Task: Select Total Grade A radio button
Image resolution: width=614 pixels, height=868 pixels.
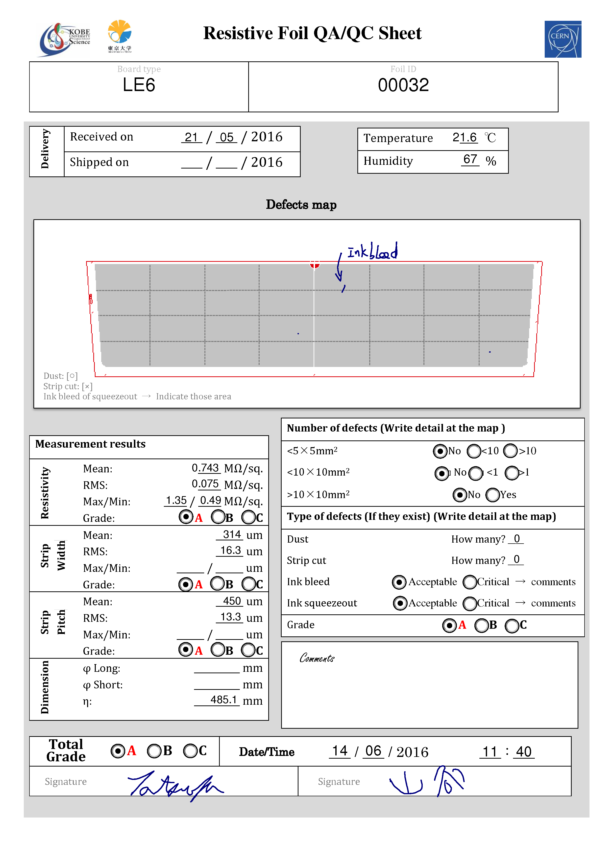Action: tap(118, 750)
